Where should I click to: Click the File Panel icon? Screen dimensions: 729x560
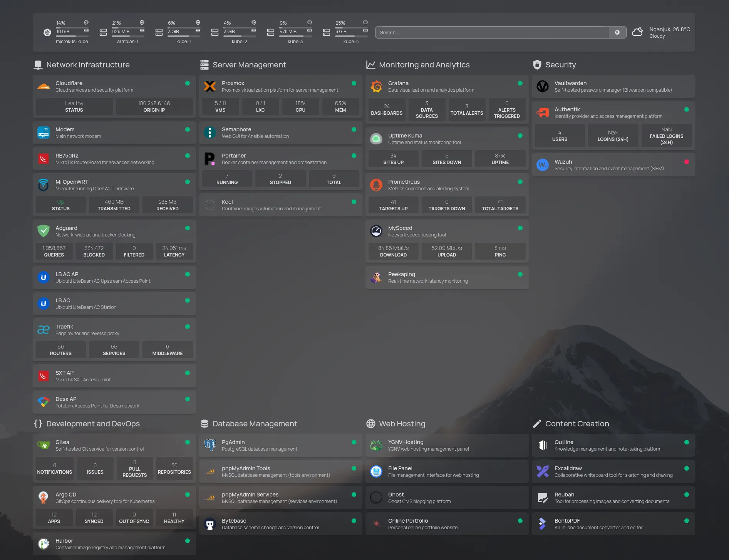(x=376, y=471)
